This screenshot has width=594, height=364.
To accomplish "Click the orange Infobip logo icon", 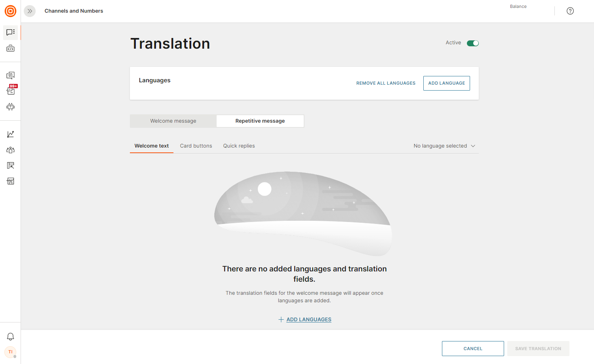I will pyautogui.click(x=10, y=11).
